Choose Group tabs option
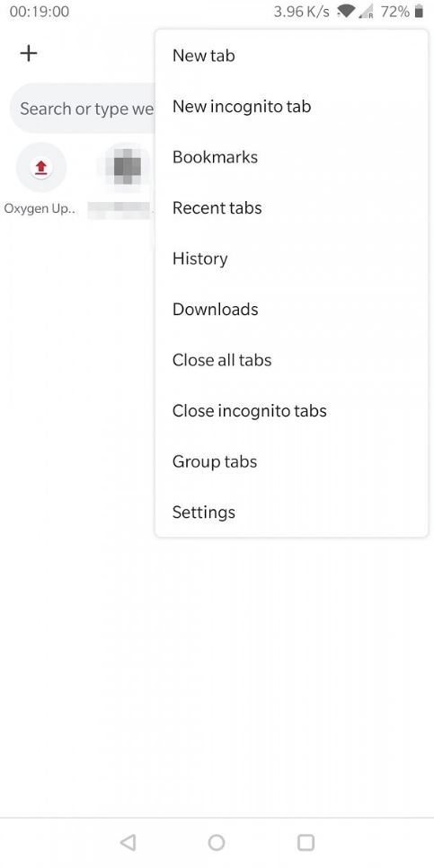The height and width of the screenshot is (868, 434). tap(291, 461)
